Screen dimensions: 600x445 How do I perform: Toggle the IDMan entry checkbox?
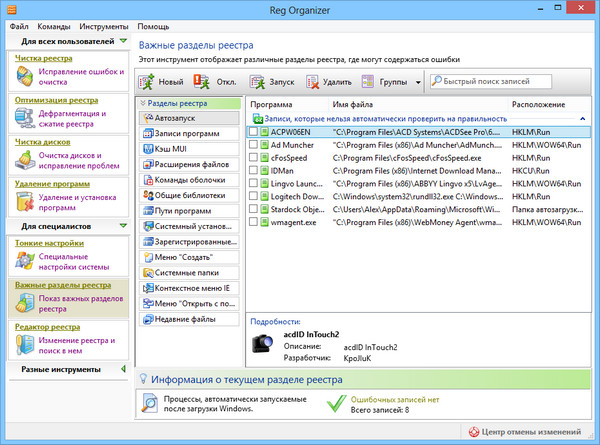254,171
